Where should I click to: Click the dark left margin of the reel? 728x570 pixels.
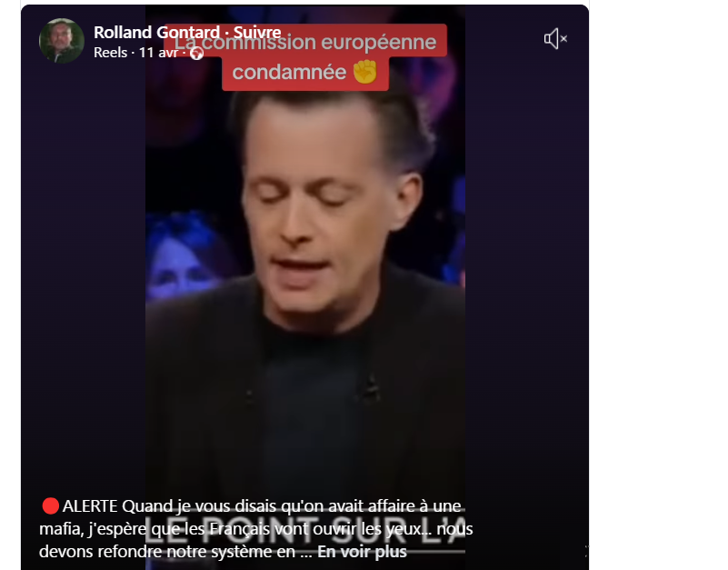click(84, 279)
